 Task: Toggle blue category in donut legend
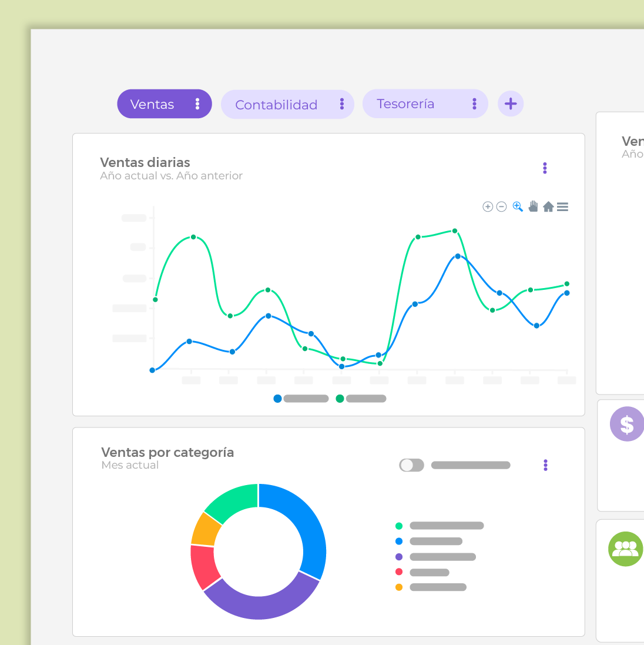click(x=429, y=542)
